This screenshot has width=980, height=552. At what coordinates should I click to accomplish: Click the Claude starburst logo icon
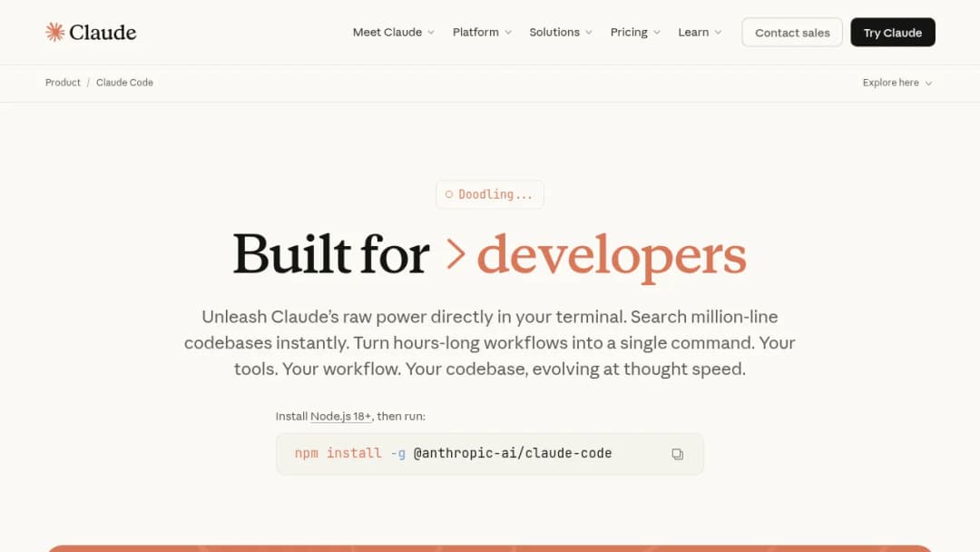[x=55, y=32]
